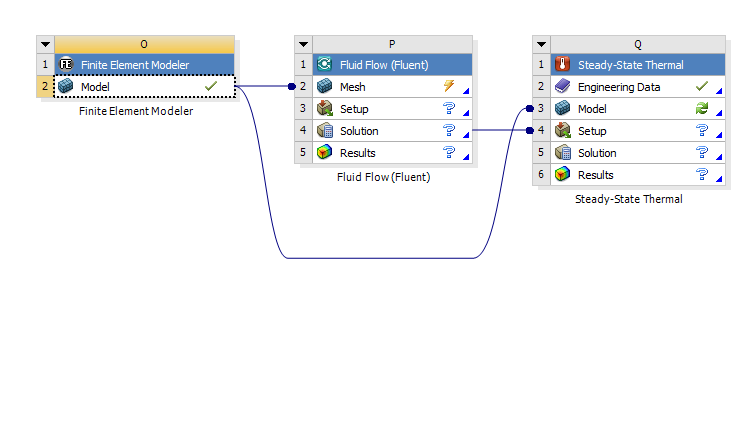Click the question mark status on Thermal Results
752x443 pixels.
click(702, 174)
